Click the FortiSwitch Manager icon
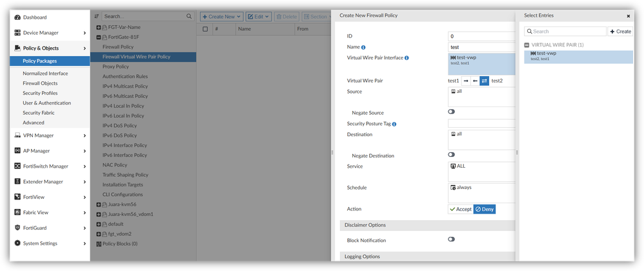644x271 pixels. [17, 166]
